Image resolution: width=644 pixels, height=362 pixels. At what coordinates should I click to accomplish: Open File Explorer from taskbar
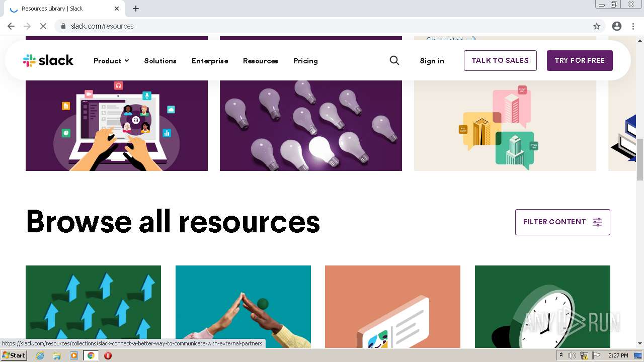point(57,355)
